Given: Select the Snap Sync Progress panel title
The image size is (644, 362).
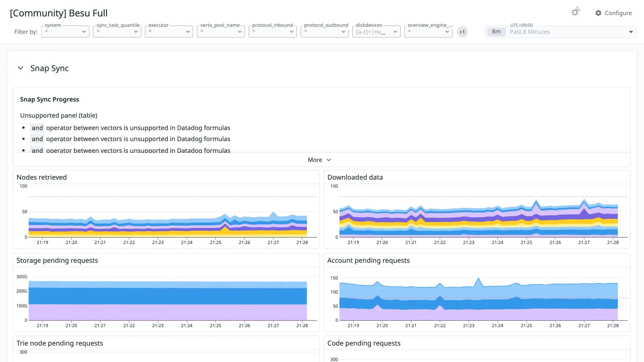Looking at the screenshot, I should tap(50, 99).
